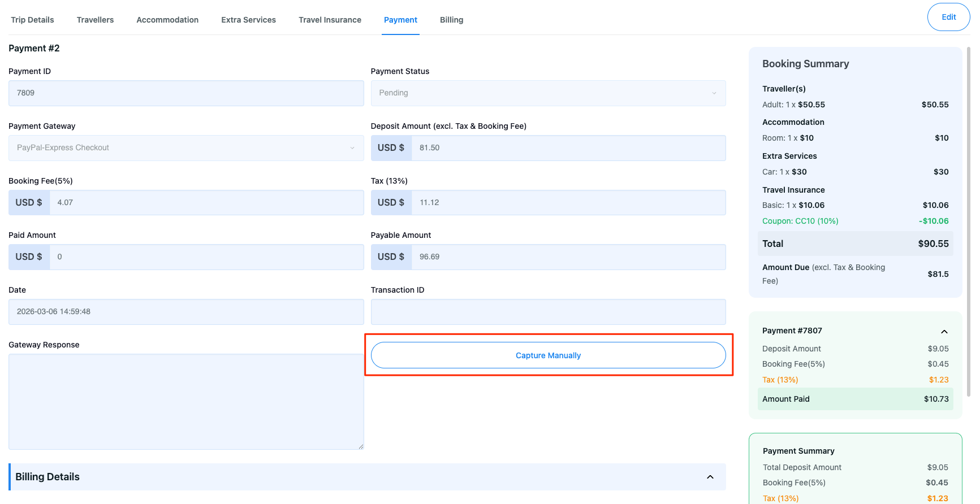
Task: Select the Extra Services tab
Action: (x=248, y=20)
